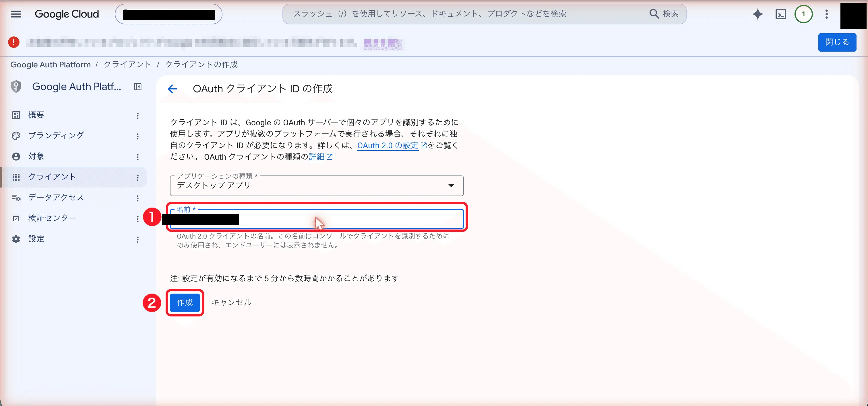Open the main hamburger navigation menu
This screenshot has width=868, height=406.
[x=16, y=14]
